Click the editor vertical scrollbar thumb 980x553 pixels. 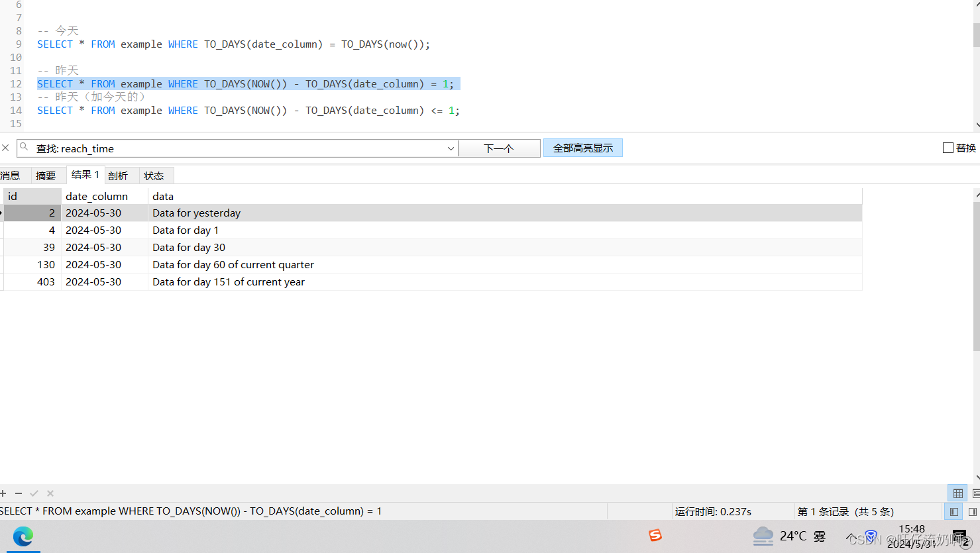977,35
